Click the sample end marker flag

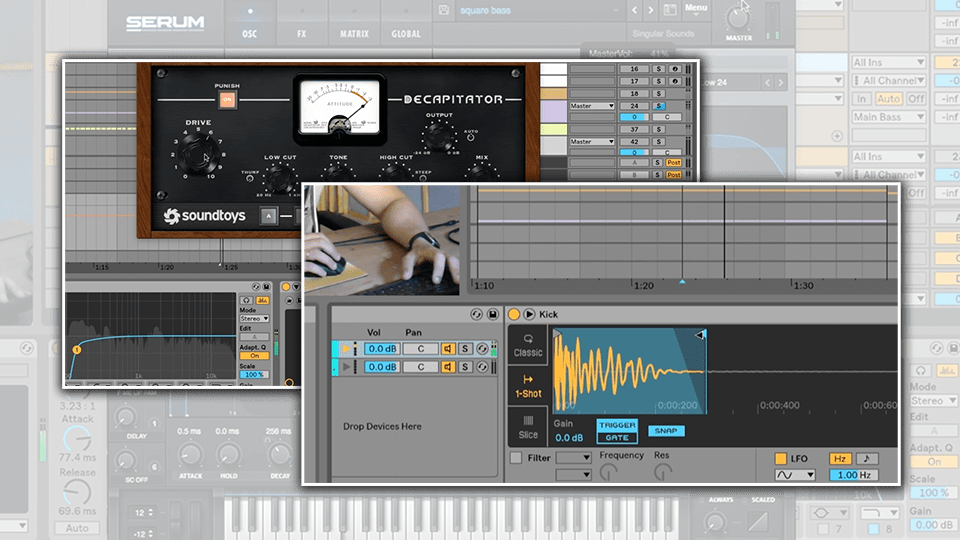click(700, 334)
